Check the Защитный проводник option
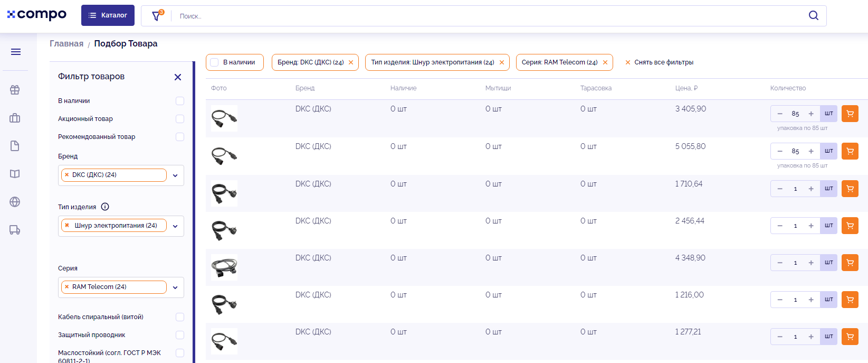The image size is (868, 363). coord(180,335)
